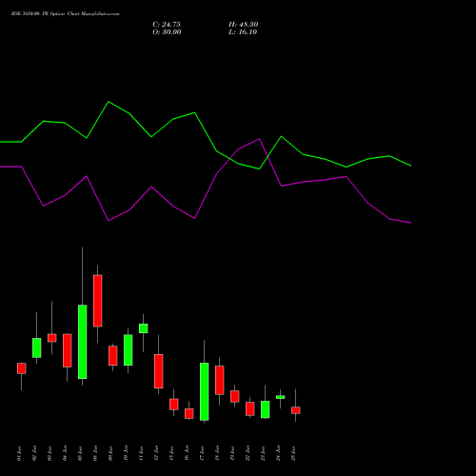This screenshot has height=476, width=476.
Task: Select the low value 'L: 16.10'
Action: point(243,32)
